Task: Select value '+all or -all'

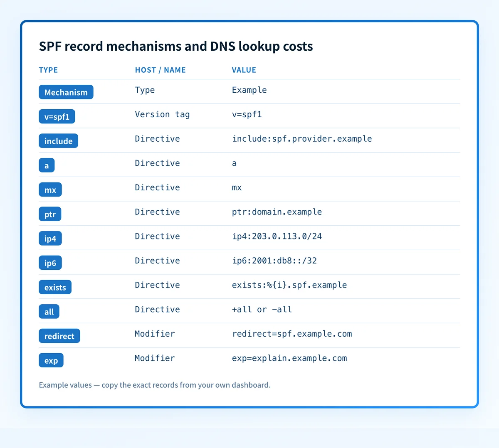Action: (x=262, y=310)
